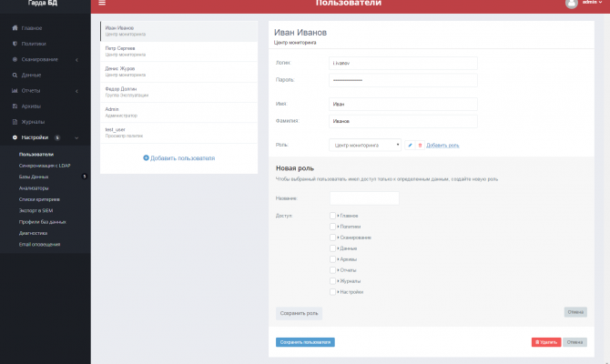610x364 pixels.
Task: Click Сохранить роль button
Action: [299, 313]
